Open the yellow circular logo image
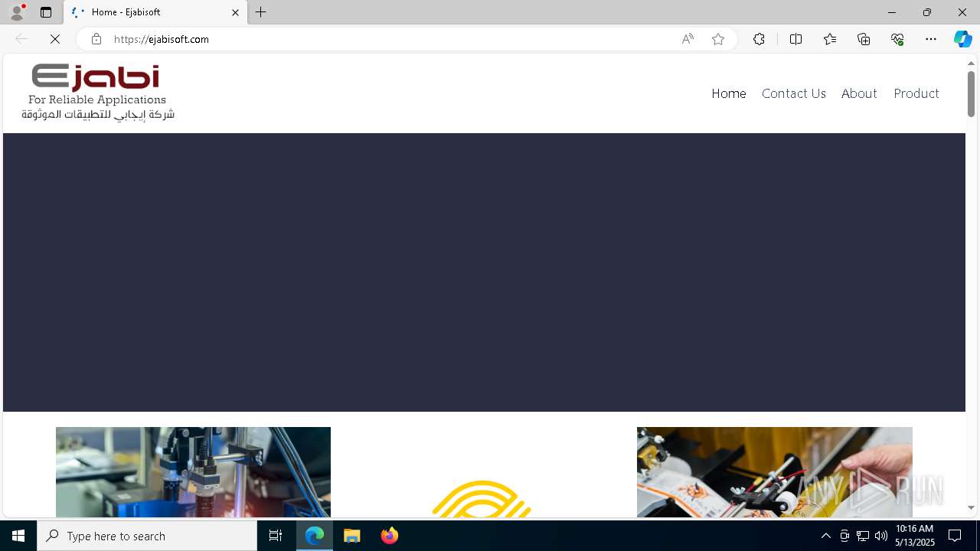This screenshot has height=551, width=980. 482,497
